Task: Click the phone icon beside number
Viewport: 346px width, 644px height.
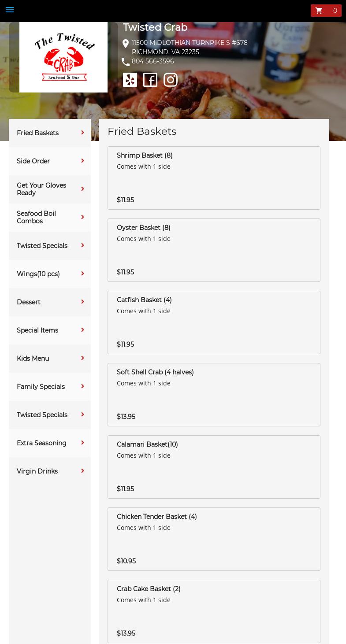Action: [126, 62]
